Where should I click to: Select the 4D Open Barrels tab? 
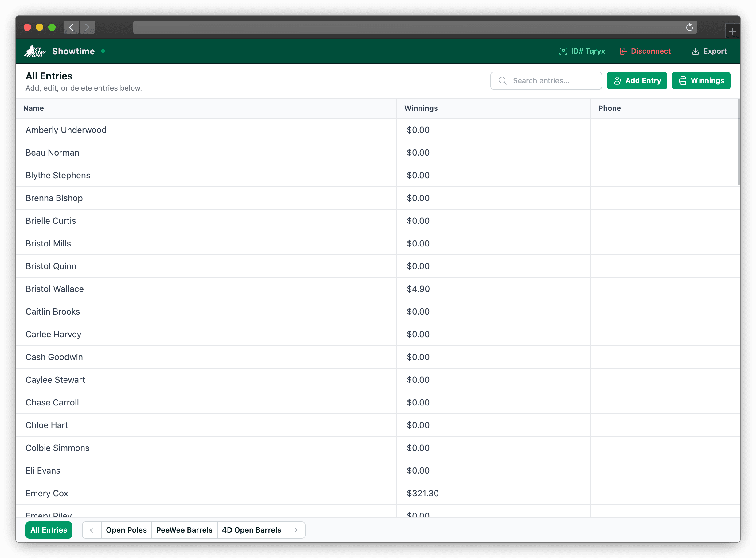(251, 530)
